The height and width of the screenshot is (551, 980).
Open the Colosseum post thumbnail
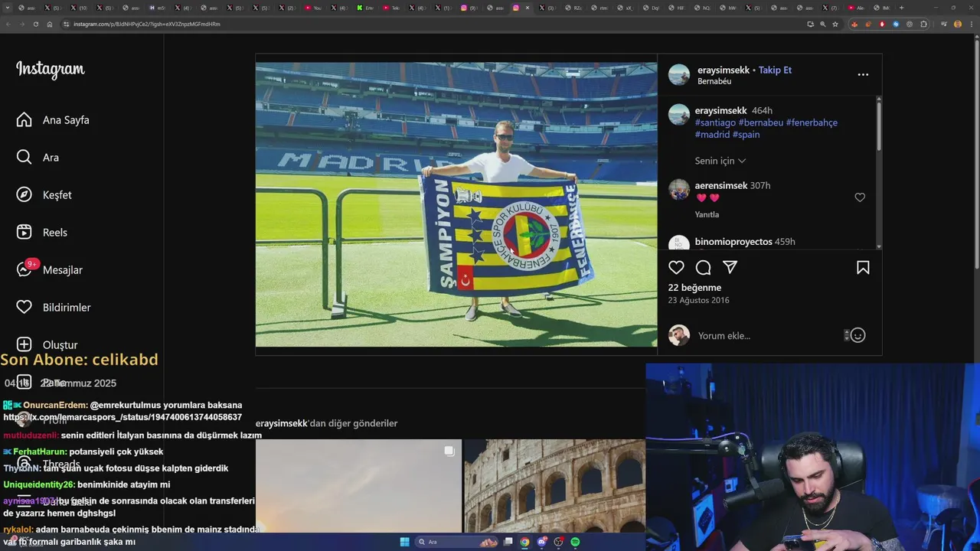pos(554,485)
